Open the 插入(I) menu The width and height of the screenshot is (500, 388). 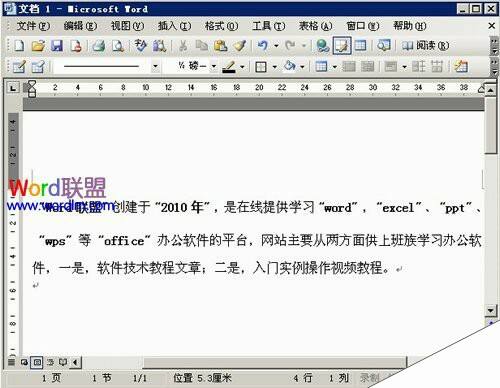(x=174, y=26)
